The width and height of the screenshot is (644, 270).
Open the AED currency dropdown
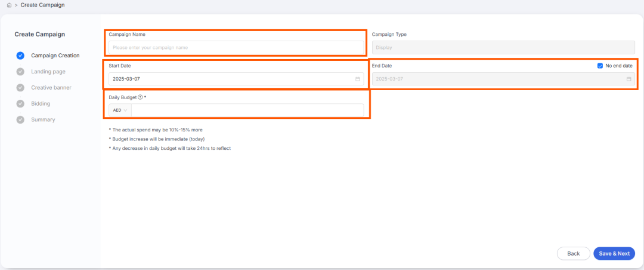coord(120,110)
